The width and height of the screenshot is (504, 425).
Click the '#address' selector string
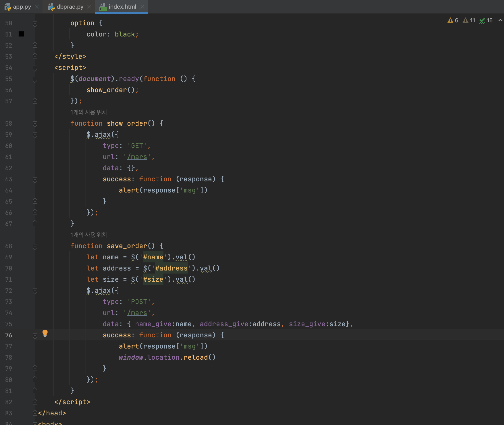click(171, 268)
